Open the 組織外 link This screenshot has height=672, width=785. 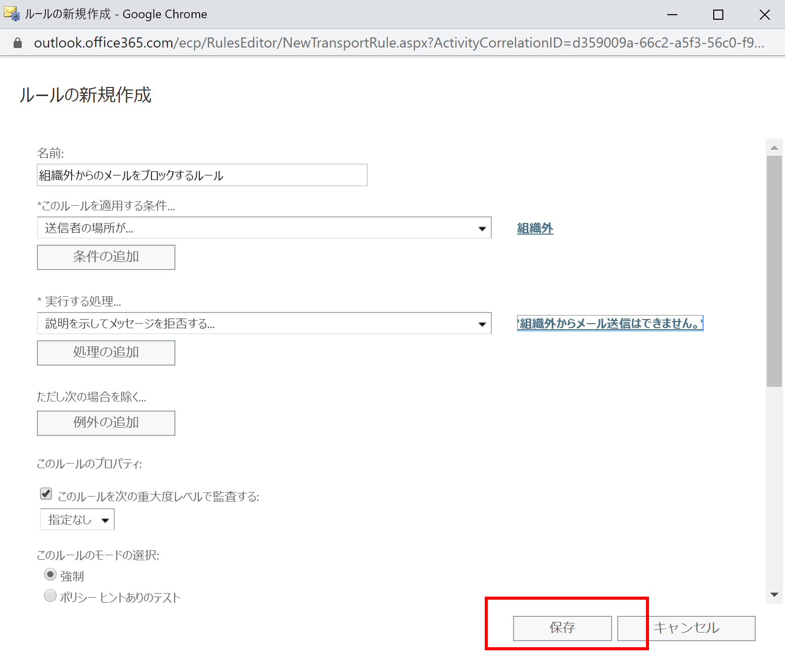[535, 229]
